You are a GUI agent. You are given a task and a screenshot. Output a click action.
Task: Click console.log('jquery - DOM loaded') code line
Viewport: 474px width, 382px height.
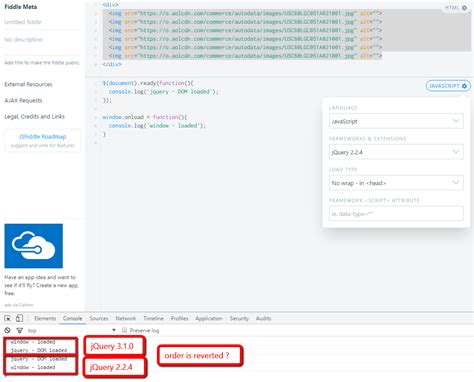pyautogui.click(x=164, y=92)
